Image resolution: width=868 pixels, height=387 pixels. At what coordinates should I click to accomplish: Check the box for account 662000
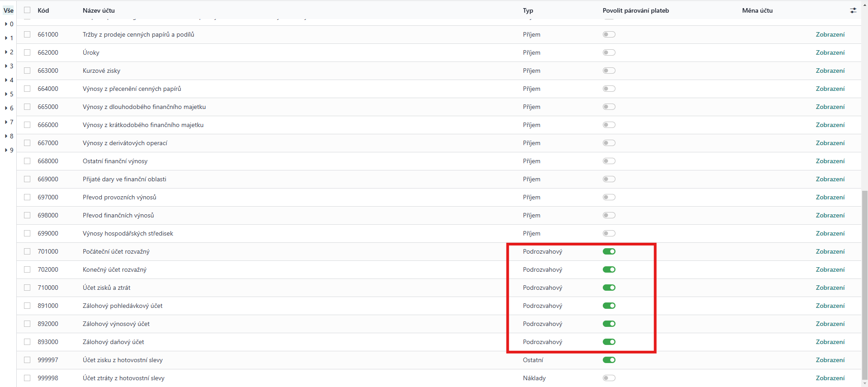coord(27,52)
